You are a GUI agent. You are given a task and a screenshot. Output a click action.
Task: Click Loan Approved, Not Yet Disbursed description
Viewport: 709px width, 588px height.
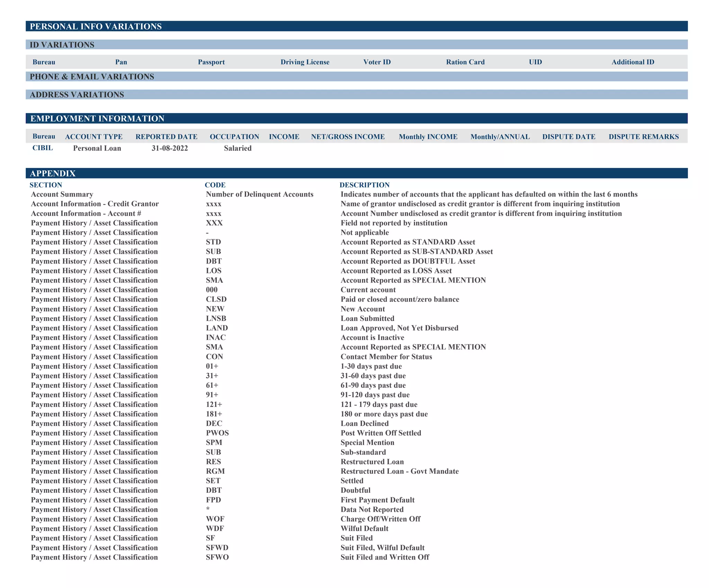coord(400,328)
